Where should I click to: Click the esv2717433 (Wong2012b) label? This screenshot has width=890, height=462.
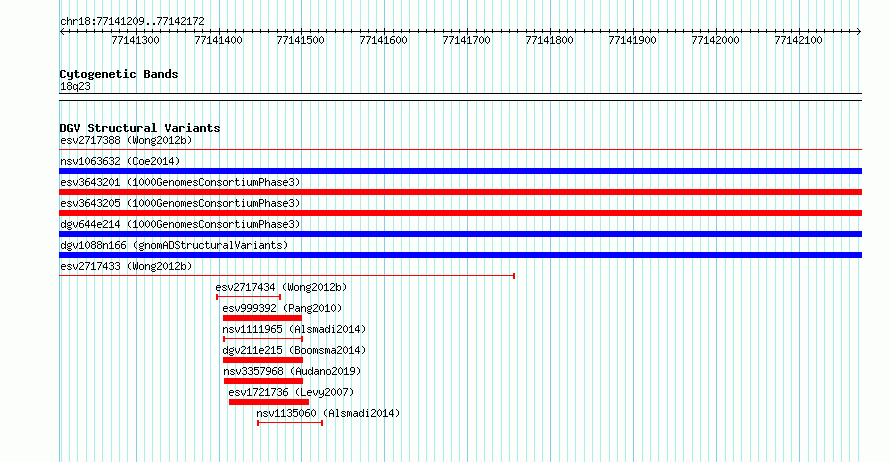tap(126, 266)
